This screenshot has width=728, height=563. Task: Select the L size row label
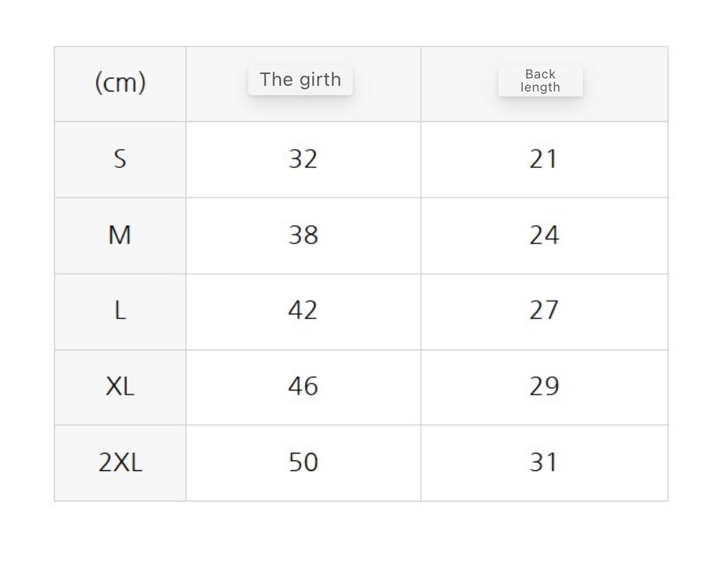click(x=120, y=311)
